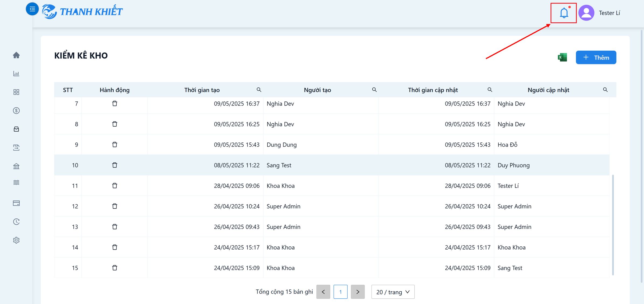Open the bank building sidebar icon
Image resolution: width=644 pixels, height=304 pixels.
click(16, 166)
